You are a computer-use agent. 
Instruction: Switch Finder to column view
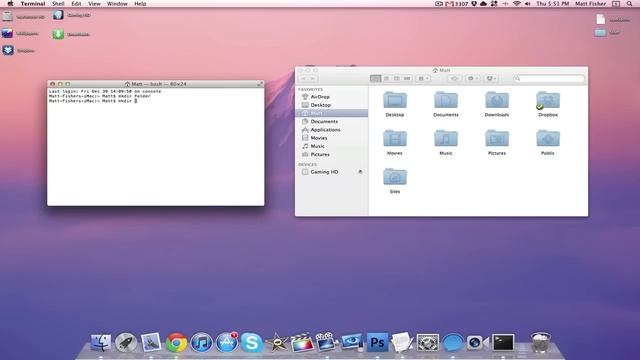pyautogui.click(x=397, y=78)
